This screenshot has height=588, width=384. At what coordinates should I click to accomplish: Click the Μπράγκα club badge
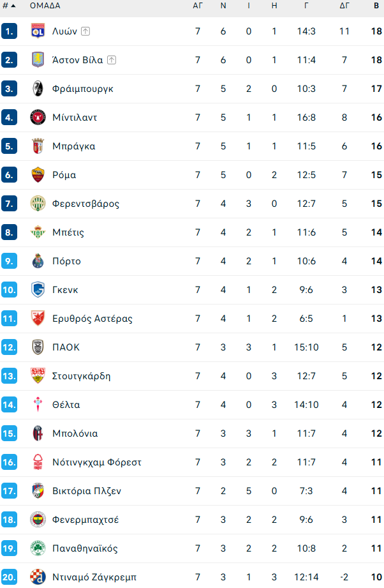[36, 146]
